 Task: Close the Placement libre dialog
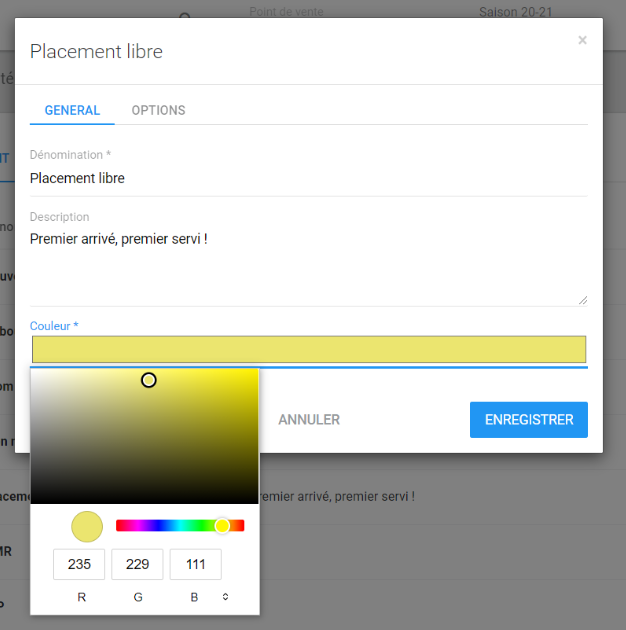[x=582, y=41]
